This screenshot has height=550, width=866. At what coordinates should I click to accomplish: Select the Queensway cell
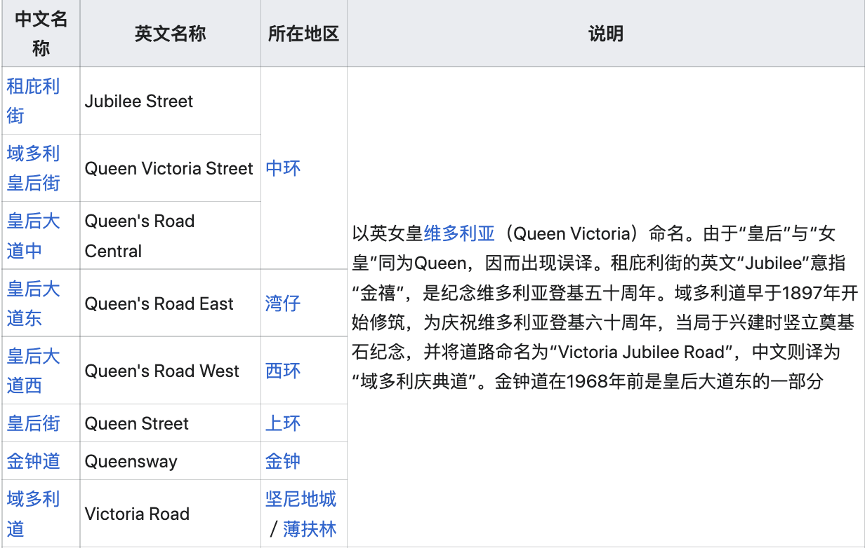point(170,461)
